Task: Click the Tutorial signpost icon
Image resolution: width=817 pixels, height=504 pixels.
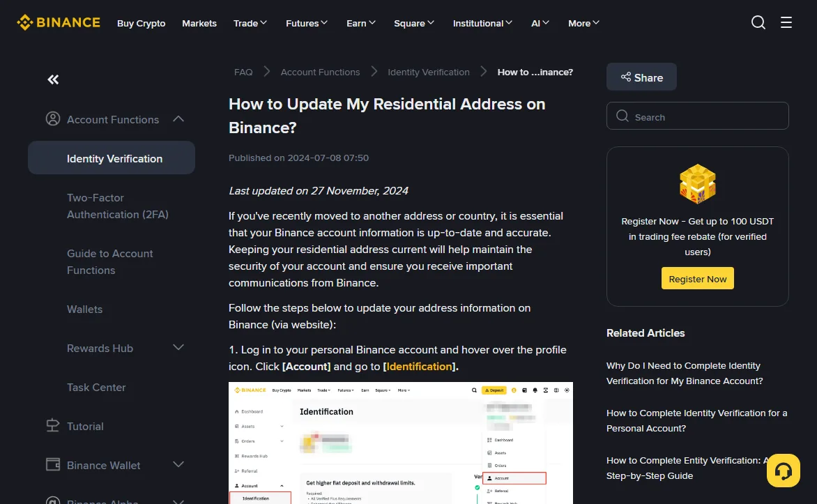Action: 52,426
